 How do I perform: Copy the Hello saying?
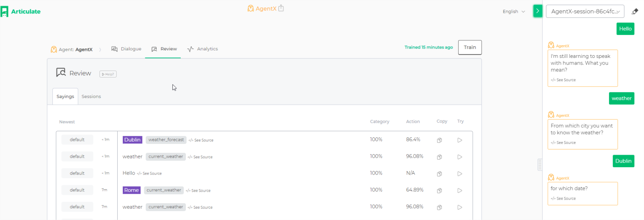[x=439, y=174]
